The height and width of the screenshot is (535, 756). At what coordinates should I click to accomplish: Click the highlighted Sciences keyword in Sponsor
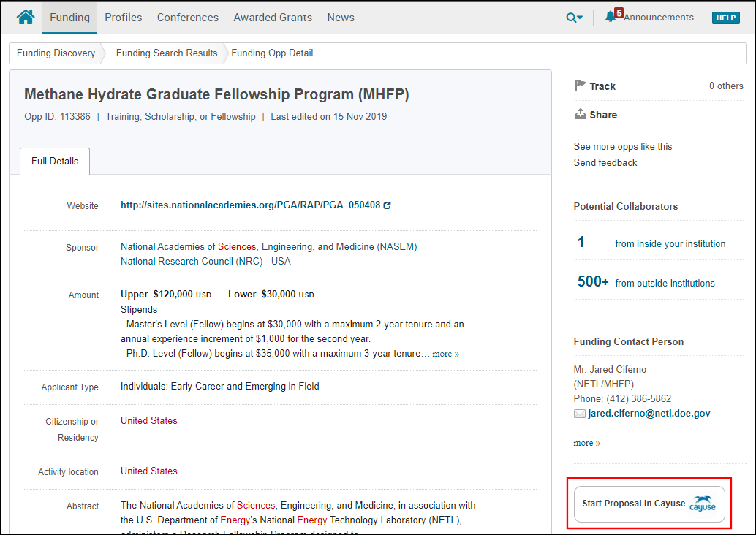[x=237, y=247]
